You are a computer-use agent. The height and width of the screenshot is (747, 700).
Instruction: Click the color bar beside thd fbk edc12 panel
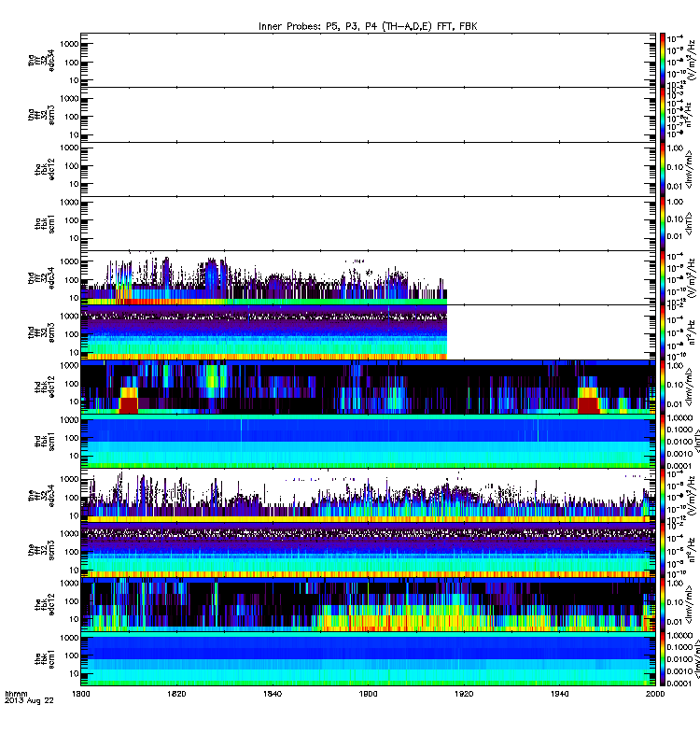663,387
